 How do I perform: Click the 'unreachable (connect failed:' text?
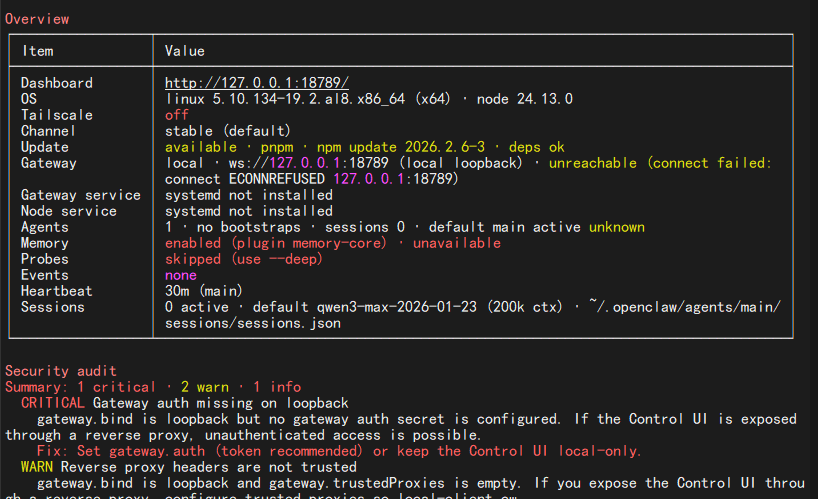pyautogui.click(x=660, y=163)
